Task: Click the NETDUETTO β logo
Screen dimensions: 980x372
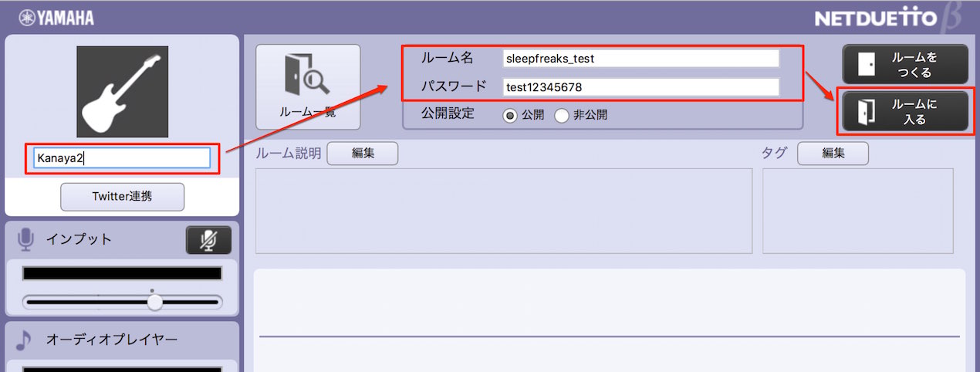Action: tap(887, 19)
